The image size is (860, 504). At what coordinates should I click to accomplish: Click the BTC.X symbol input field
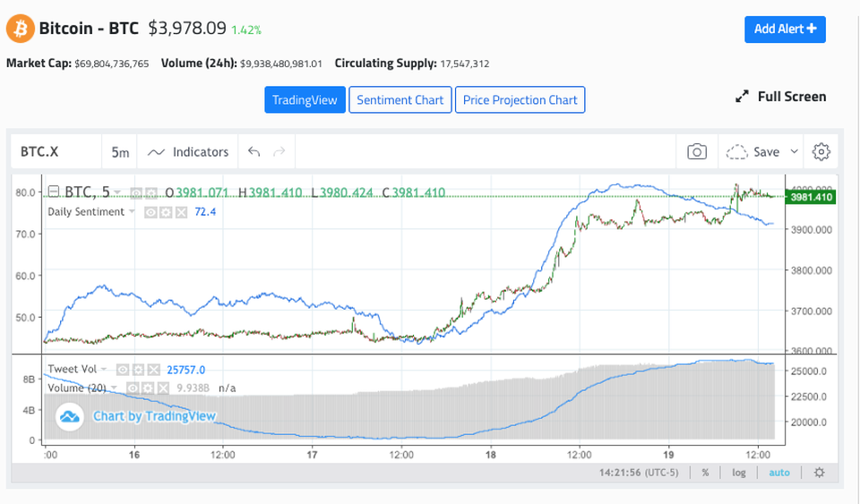point(56,152)
